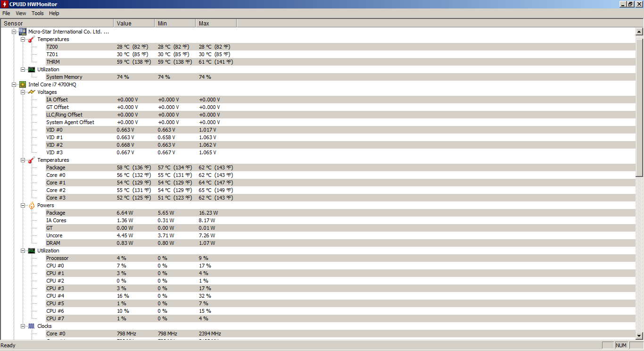Click the 16.23 W max package power
The image size is (644, 351).
point(208,213)
